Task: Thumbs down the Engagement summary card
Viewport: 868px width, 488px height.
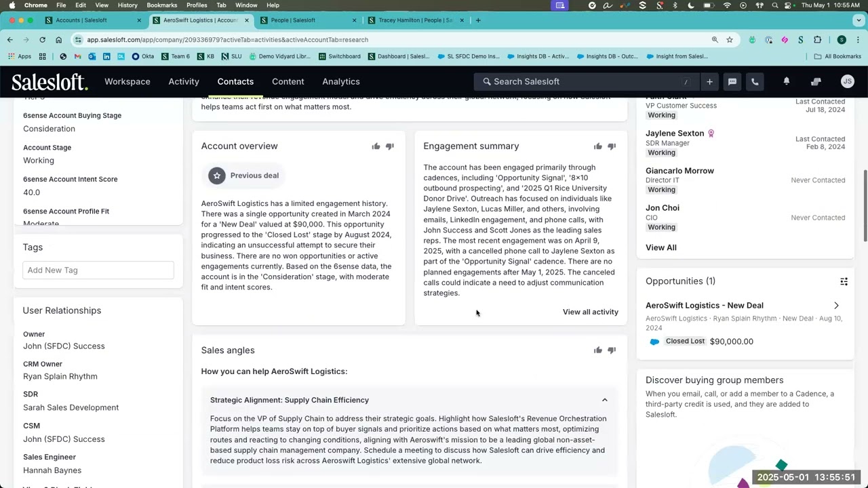Action: [612, 146]
